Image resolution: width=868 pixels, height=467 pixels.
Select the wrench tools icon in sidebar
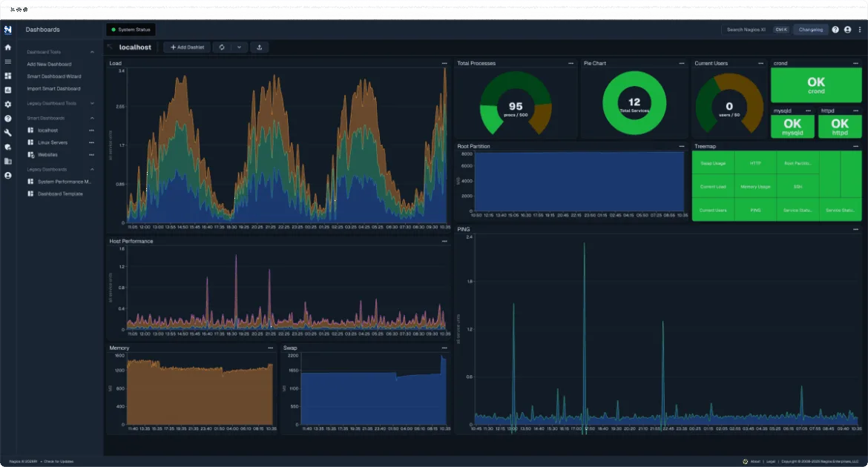tap(7, 130)
